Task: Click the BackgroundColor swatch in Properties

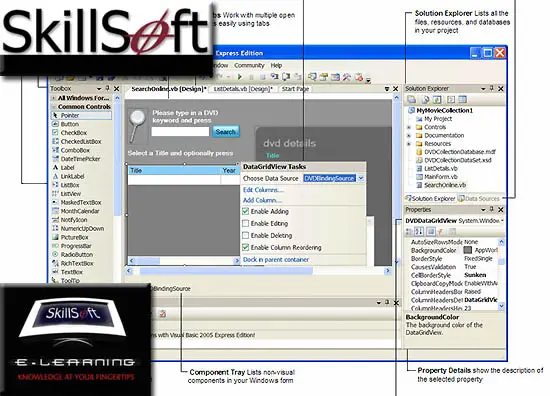Action: click(467, 250)
